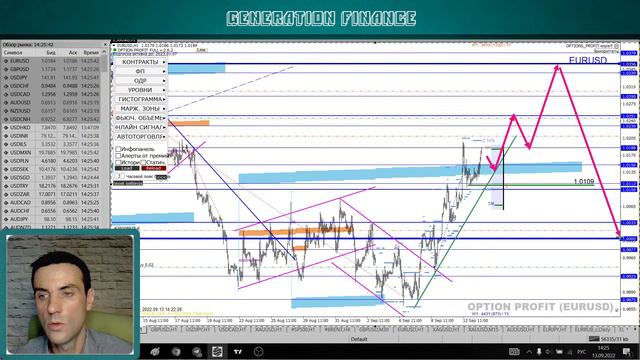This screenshot has height=360, width=640.
Task: Click the microphone icon in system tray
Action: point(539,351)
